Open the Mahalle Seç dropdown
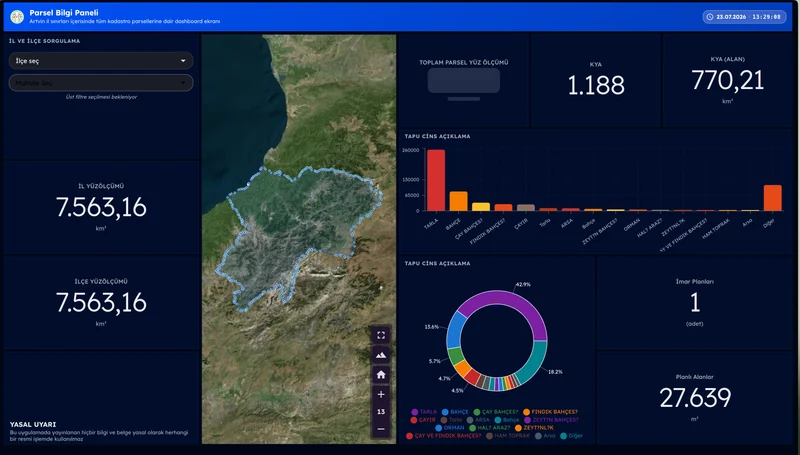The width and height of the screenshot is (800, 455). (x=101, y=83)
